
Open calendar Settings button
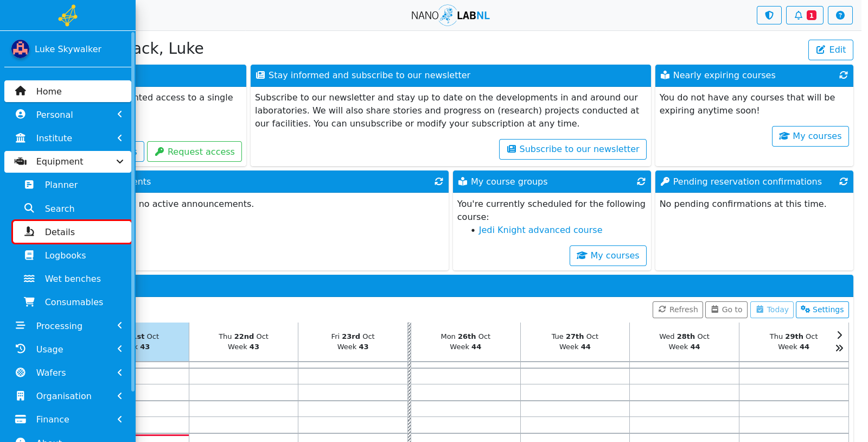(822, 310)
